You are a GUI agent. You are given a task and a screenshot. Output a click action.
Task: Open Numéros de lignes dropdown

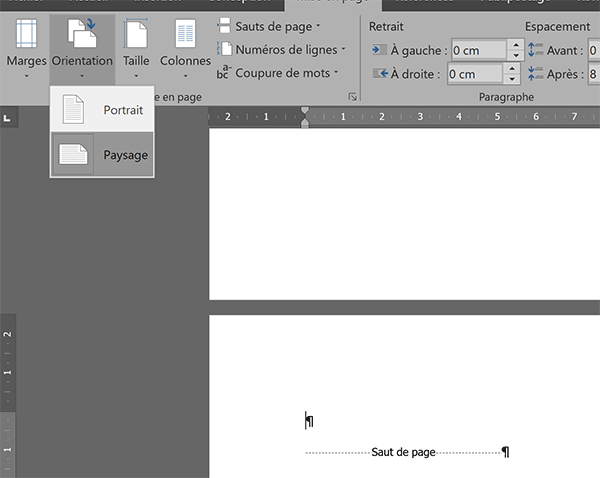281,50
